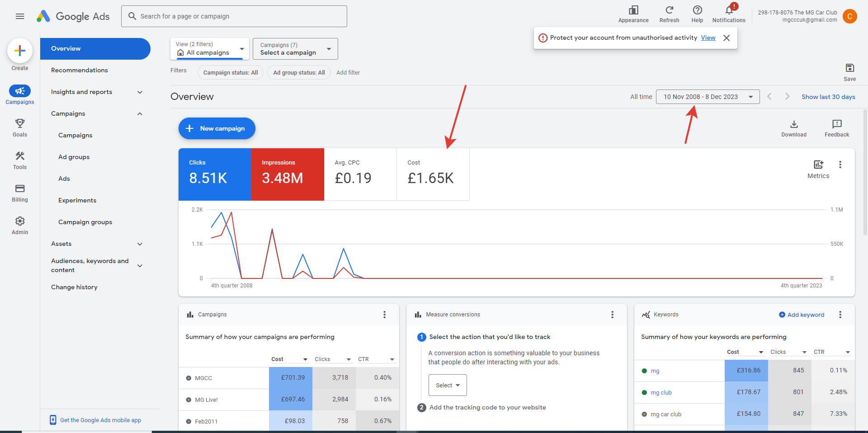This screenshot has height=433, width=868.
Task: Open the Campaigns sub-page
Action: 75,136
